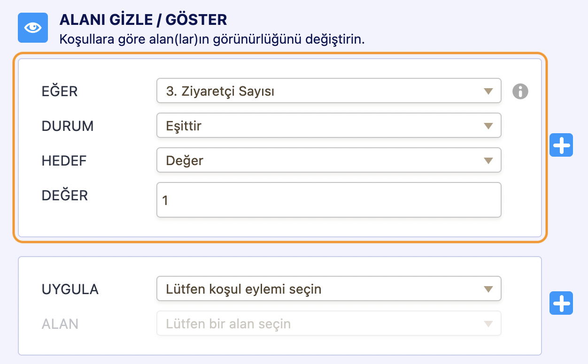588x364 pixels.
Task: Add another action with the lower plus button
Action: 561,303
